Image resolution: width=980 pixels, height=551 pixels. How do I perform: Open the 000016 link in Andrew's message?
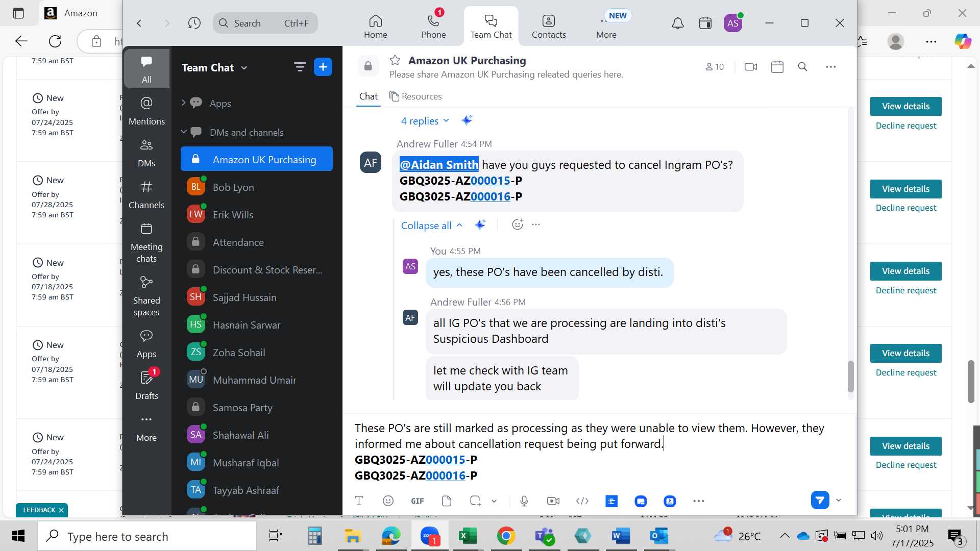pyautogui.click(x=491, y=196)
